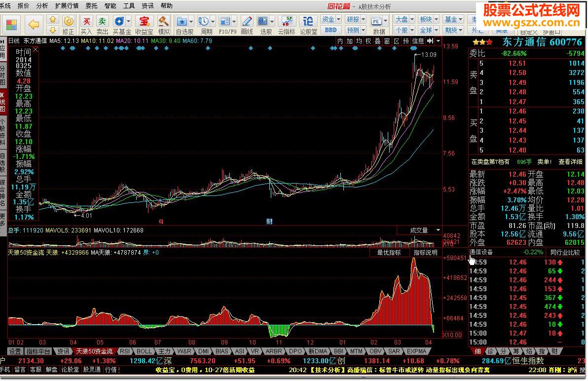Screen dimensions: 588x381
Task: Open the 指标平台 button
Action: (x=38, y=351)
